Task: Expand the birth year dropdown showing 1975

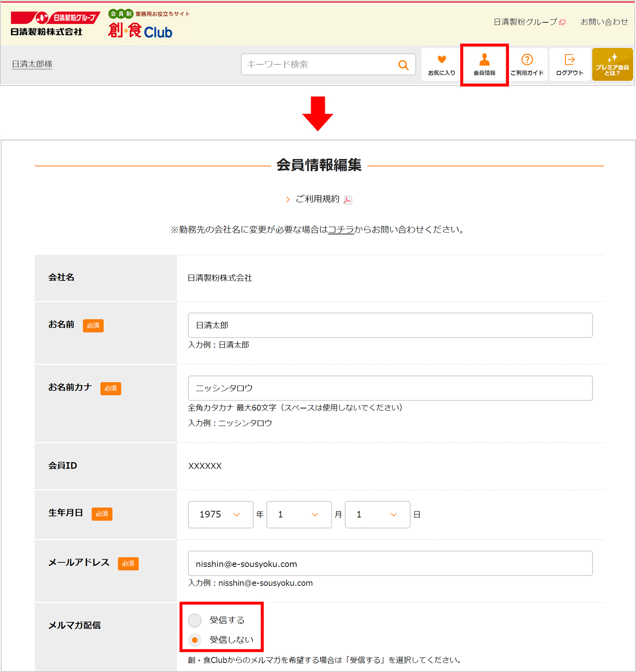Action: pos(220,514)
